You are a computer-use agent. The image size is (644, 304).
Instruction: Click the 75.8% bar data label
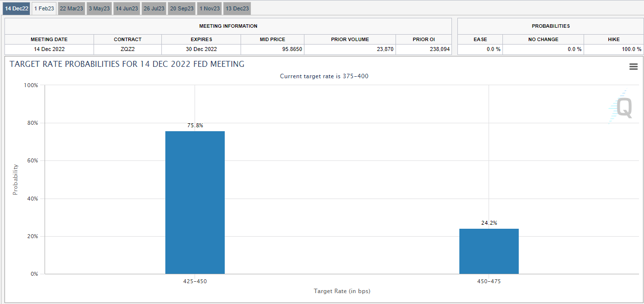point(195,125)
